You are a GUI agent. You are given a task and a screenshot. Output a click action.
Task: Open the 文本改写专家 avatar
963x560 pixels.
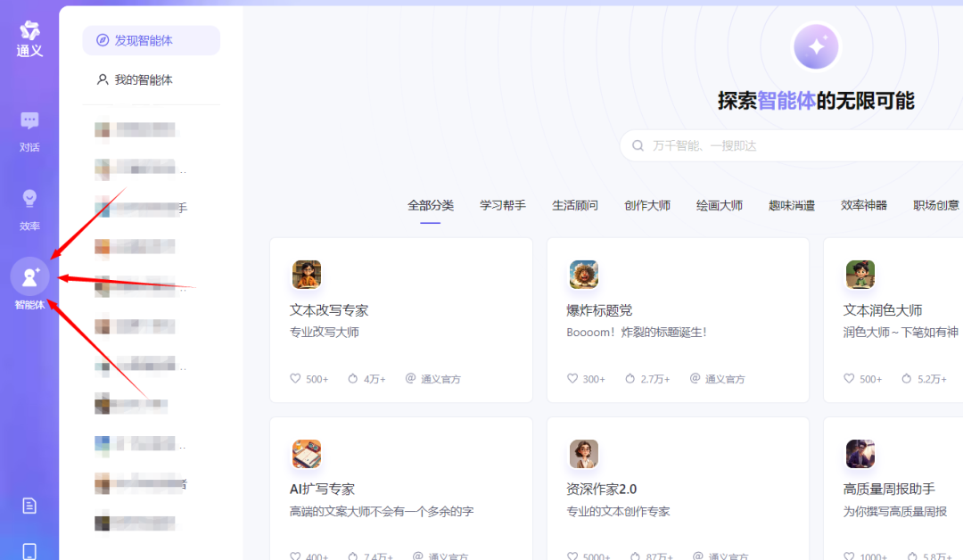307,275
